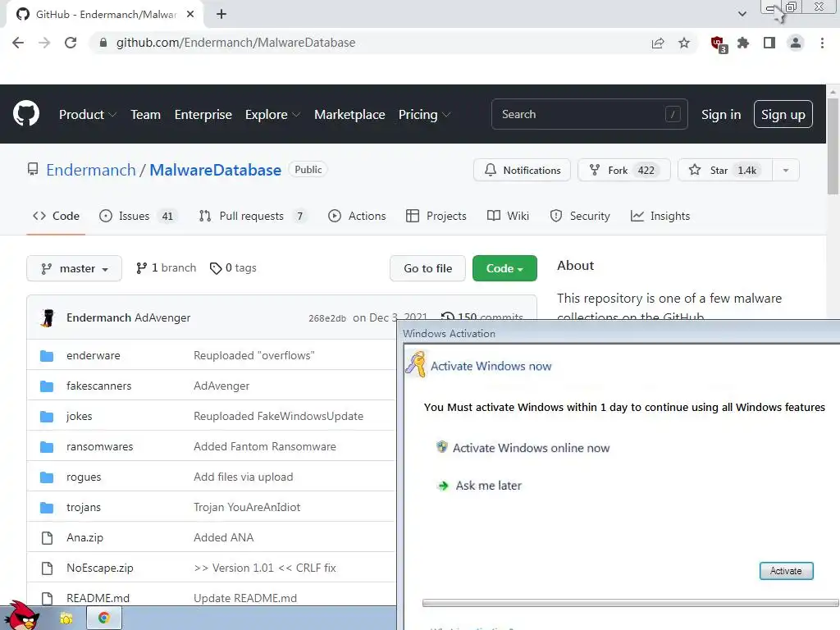This screenshot has height=630, width=840.
Task: Click the enderware folder icon
Action: click(x=47, y=356)
